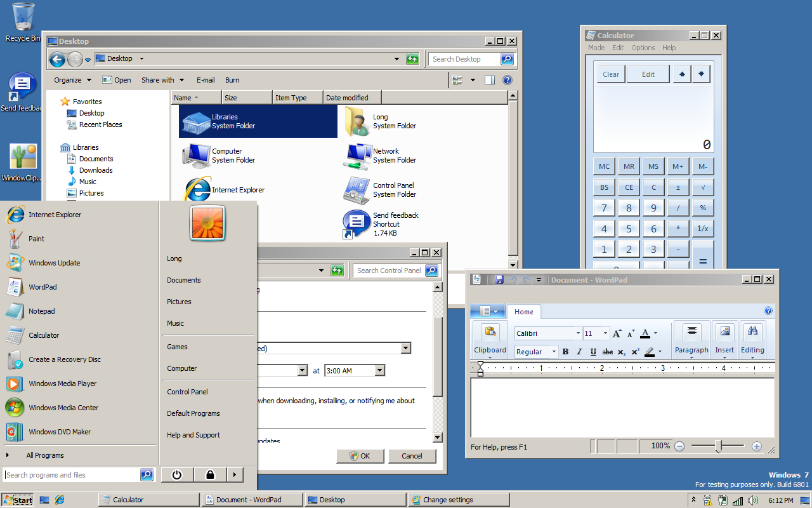Open the text highlight color tool
The image size is (812, 508).
650,351
